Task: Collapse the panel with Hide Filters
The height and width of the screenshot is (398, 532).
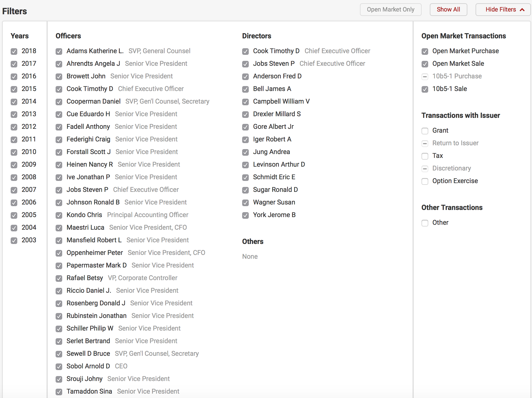Action: (503, 10)
